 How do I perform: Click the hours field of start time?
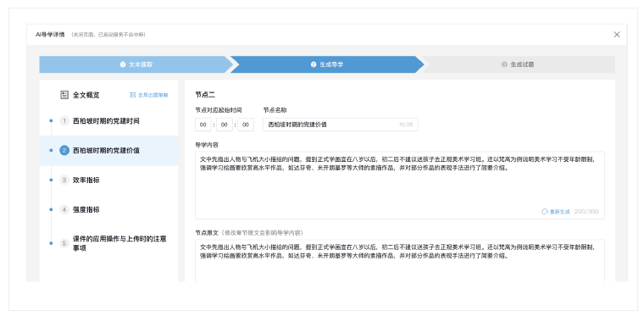point(203,125)
